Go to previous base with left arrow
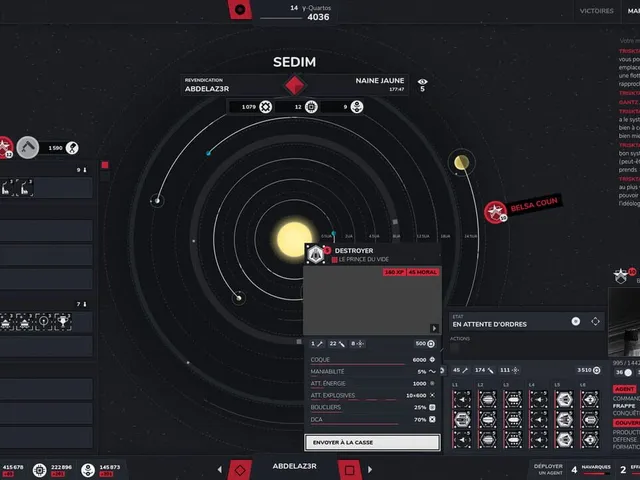The image size is (640, 480). 220,470
